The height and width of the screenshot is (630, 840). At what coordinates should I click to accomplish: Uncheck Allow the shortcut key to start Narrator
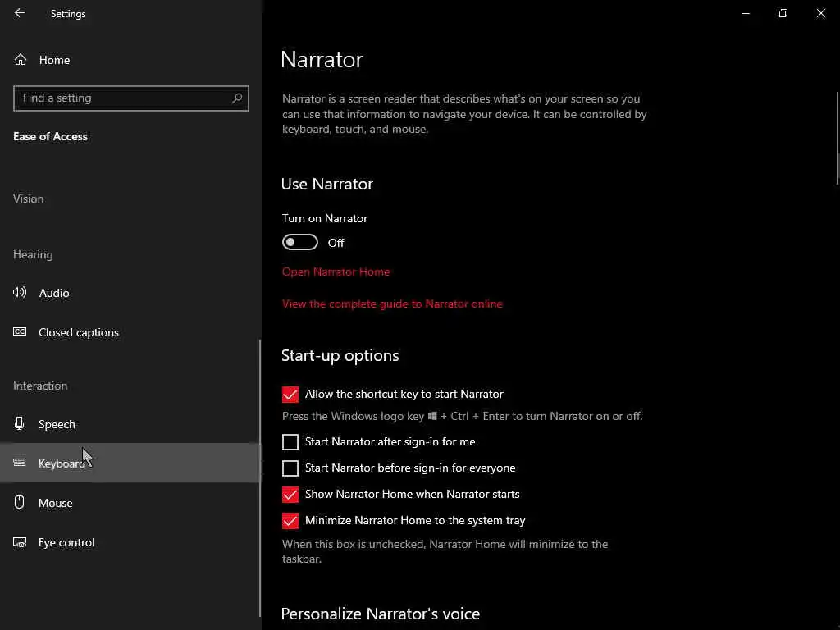click(x=290, y=395)
